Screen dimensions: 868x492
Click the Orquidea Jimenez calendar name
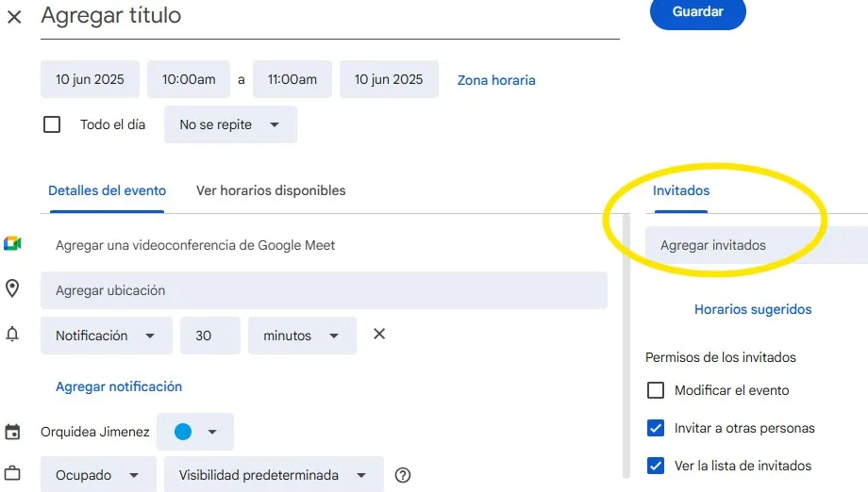94,432
